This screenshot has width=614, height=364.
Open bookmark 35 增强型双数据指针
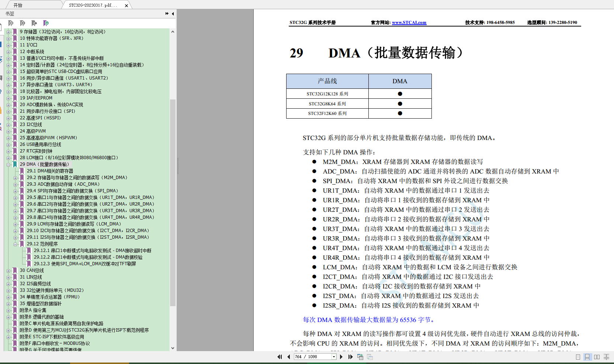click(x=41, y=304)
